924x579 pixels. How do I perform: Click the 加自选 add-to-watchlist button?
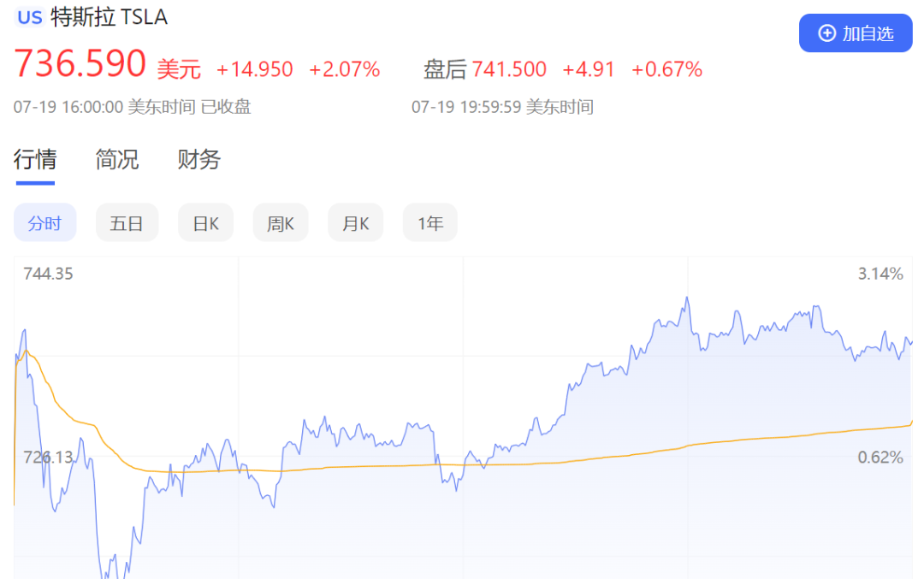[856, 33]
